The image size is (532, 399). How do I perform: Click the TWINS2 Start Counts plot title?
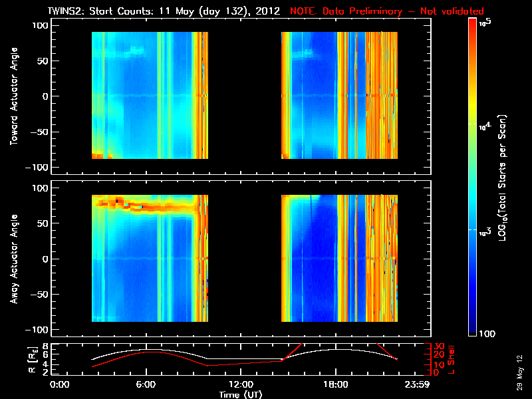[164, 11]
